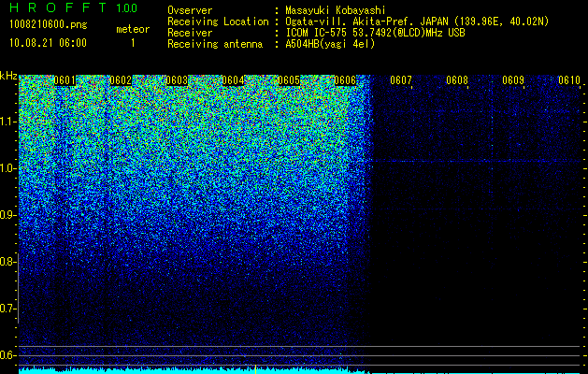Click the file name 1008210600.png
This screenshot has width=588, height=374.
point(49,25)
